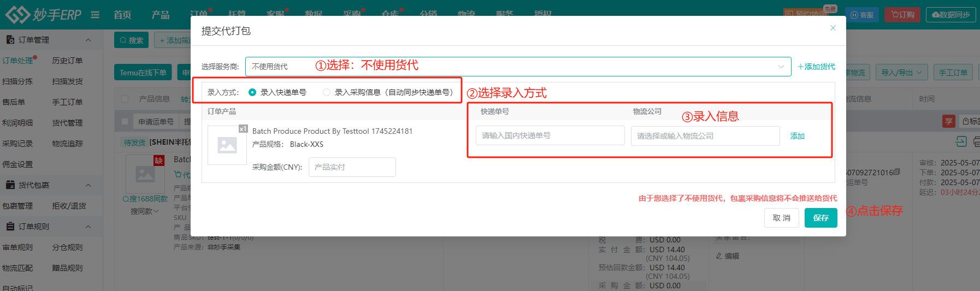
Task: Click the 保存 button
Action: pyautogui.click(x=820, y=218)
